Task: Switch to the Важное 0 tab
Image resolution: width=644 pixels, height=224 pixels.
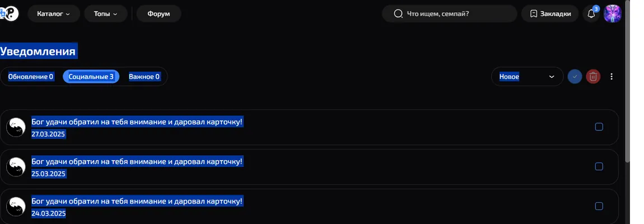Action: pyautogui.click(x=144, y=77)
